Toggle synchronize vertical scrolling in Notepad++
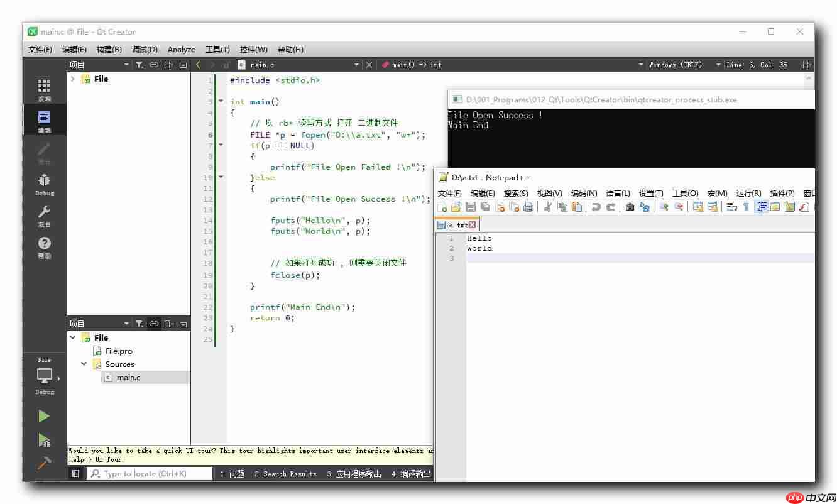The image size is (837, 504). (697, 207)
